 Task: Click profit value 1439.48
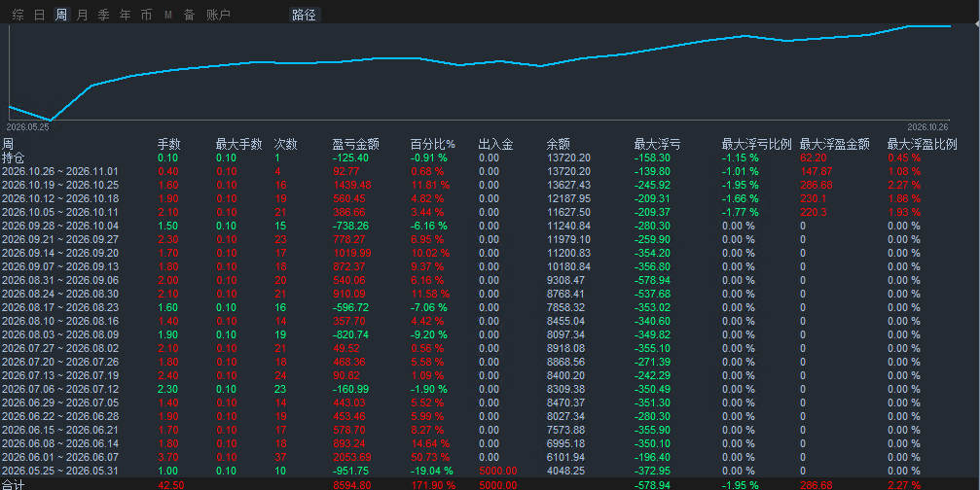coord(352,186)
